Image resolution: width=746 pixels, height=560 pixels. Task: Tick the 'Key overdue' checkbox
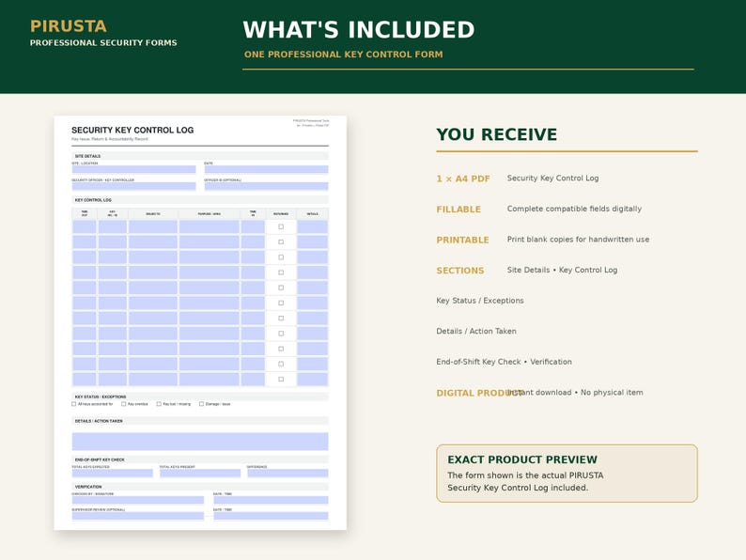(124, 404)
